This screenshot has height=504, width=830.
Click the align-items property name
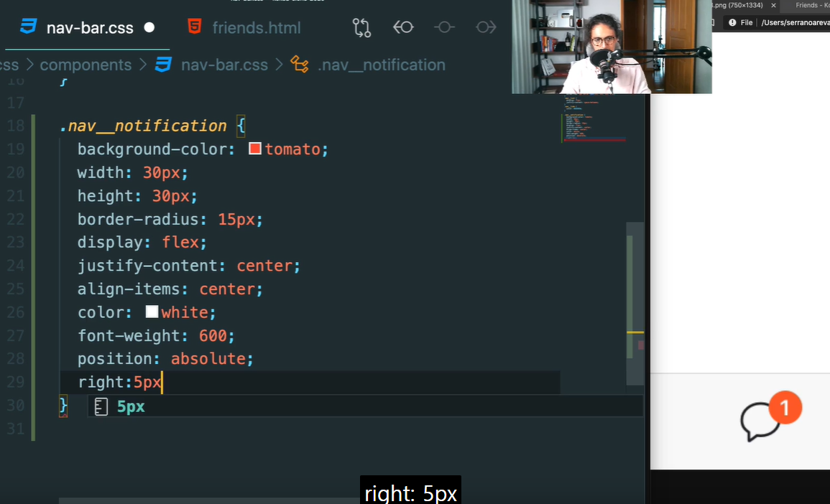pyautogui.click(x=129, y=289)
